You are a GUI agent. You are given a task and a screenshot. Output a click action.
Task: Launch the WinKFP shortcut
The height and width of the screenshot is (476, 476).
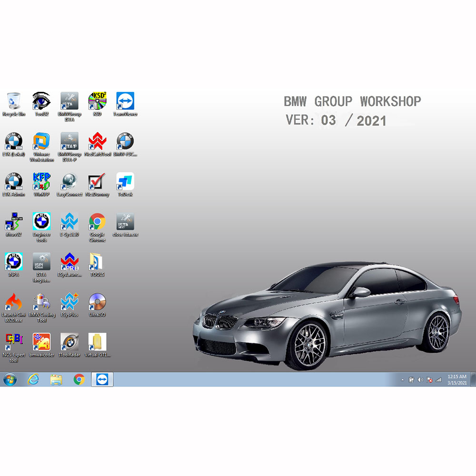(41, 184)
